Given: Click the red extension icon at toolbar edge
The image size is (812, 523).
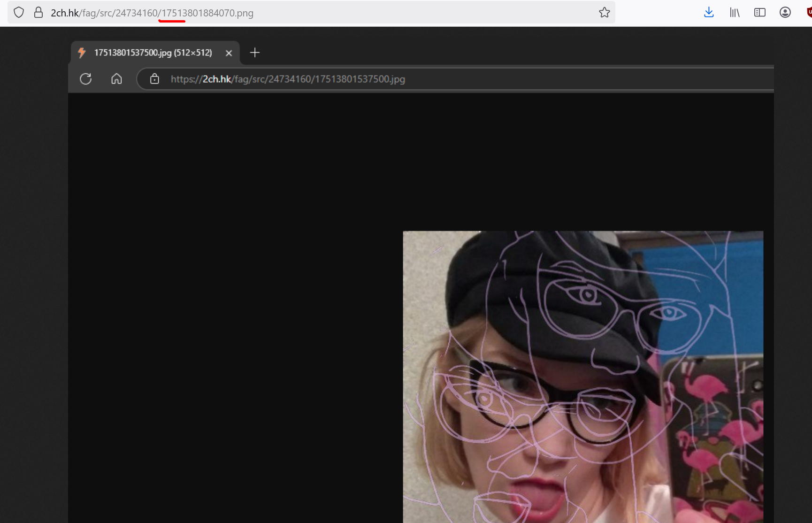Looking at the screenshot, I should (809, 13).
